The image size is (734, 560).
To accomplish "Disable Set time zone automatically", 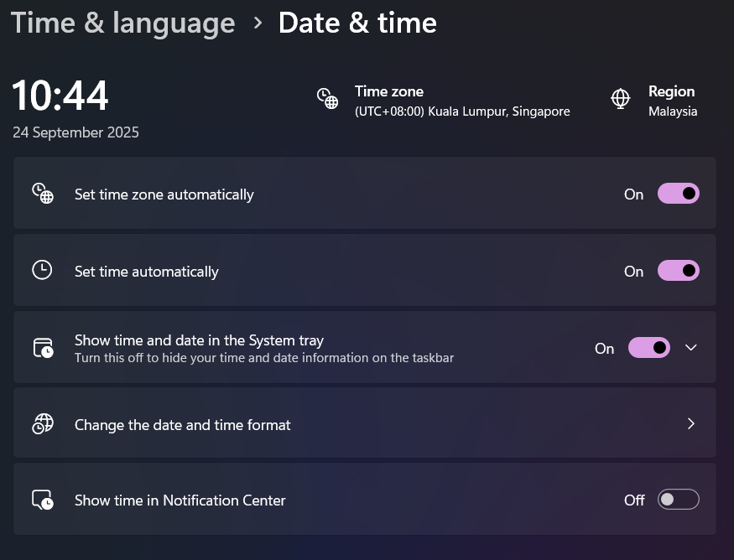I will pos(678,193).
